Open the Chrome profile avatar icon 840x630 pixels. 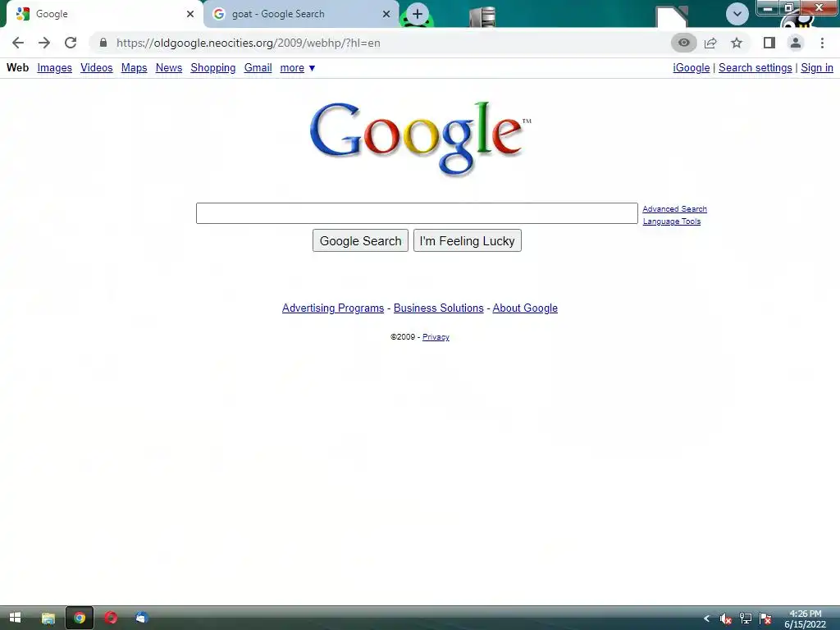(x=796, y=43)
